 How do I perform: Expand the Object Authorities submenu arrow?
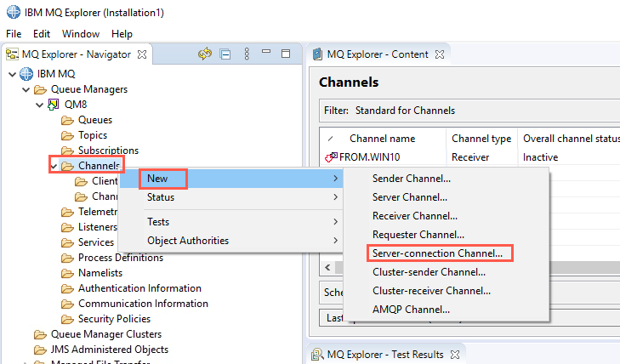(x=335, y=241)
